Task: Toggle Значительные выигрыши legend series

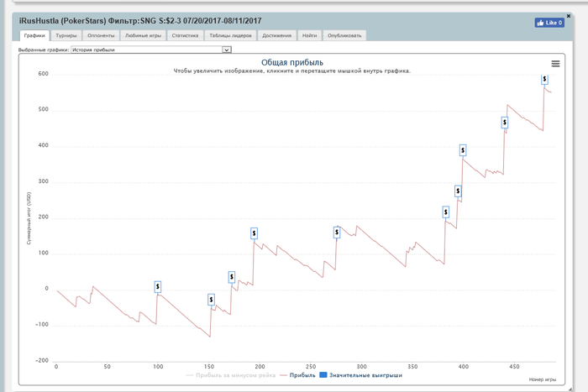Action: pos(360,375)
